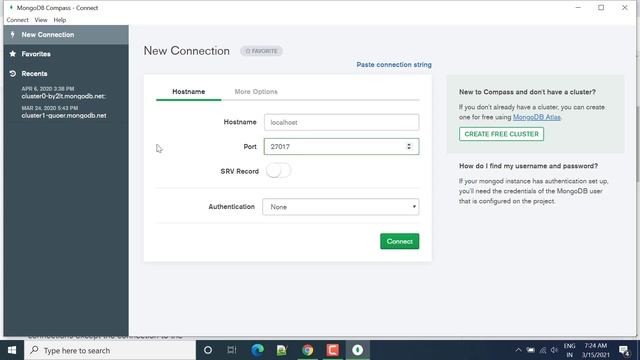Open the MongoDB Atlas link
The height and width of the screenshot is (360, 640).
pos(536,117)
